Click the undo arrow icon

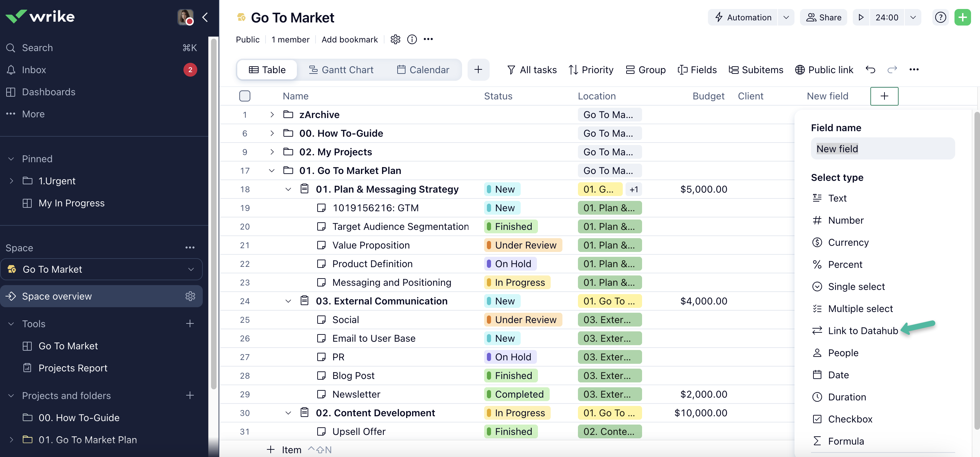pos(870,70)
